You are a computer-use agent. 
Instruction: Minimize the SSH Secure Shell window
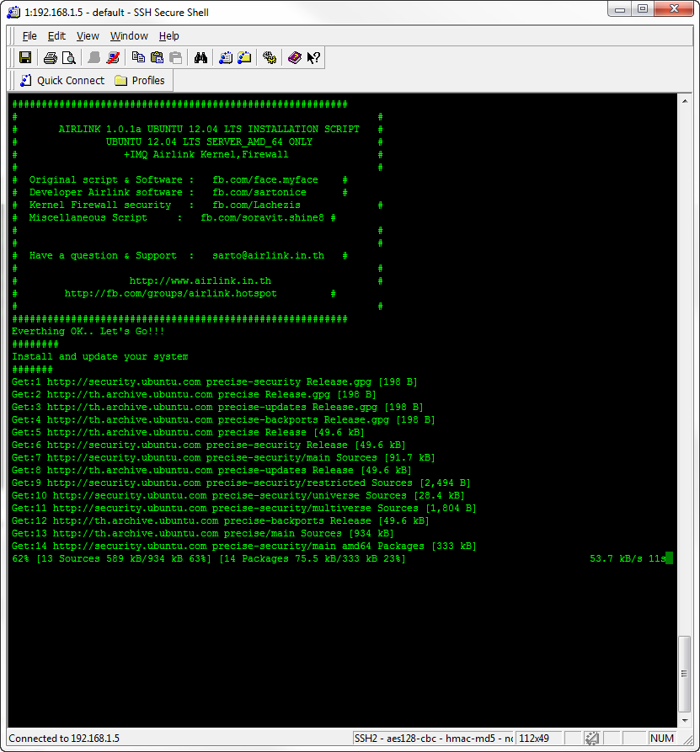click(619, 9)
